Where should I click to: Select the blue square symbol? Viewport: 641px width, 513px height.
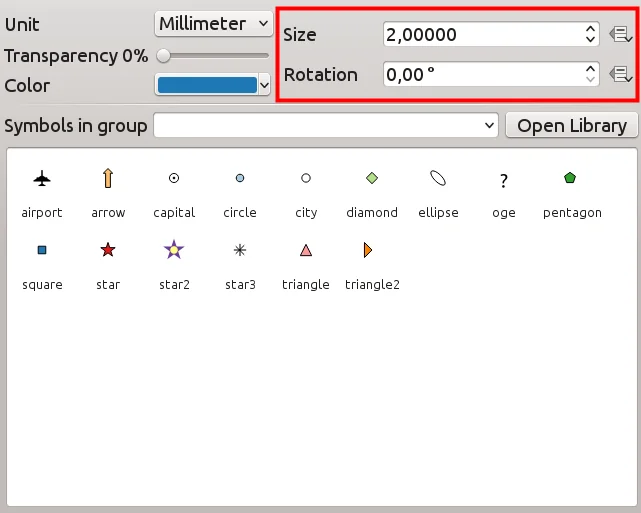(41, 250)
